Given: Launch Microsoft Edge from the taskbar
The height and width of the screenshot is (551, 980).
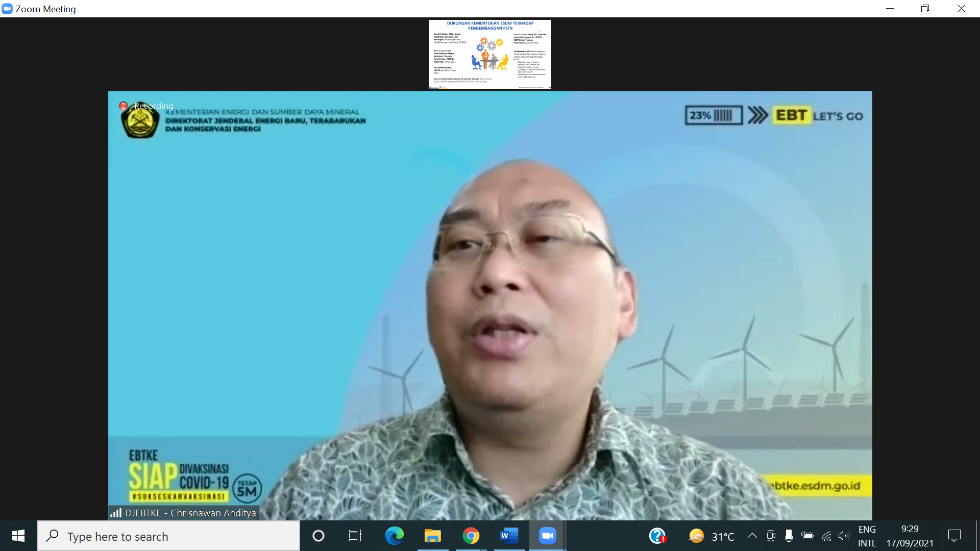Looking at the screenshot, I should tap(395, 536).
